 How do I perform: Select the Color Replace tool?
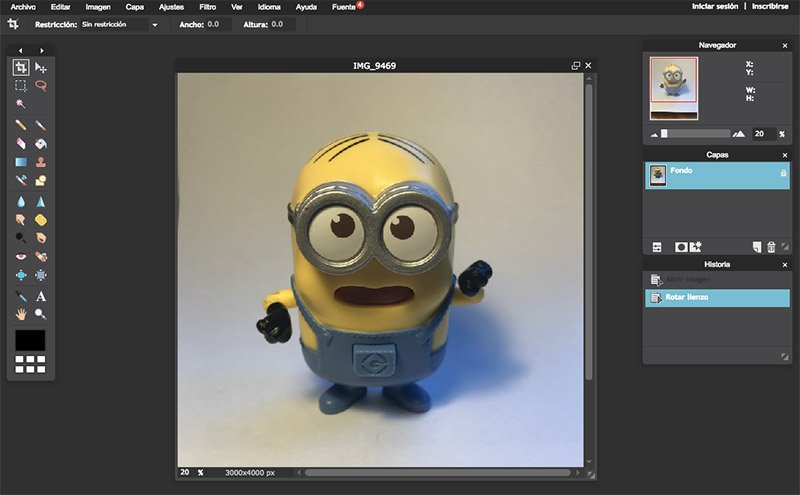tap(21, 181)
